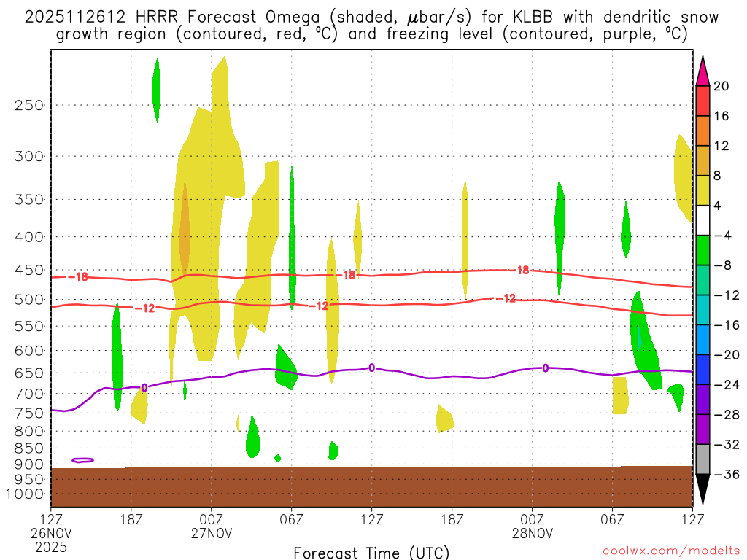The width and height of the screenshot is (747, 560).
Task: Click the small purple closed contour near 900 level
Action: click(82, 460)
